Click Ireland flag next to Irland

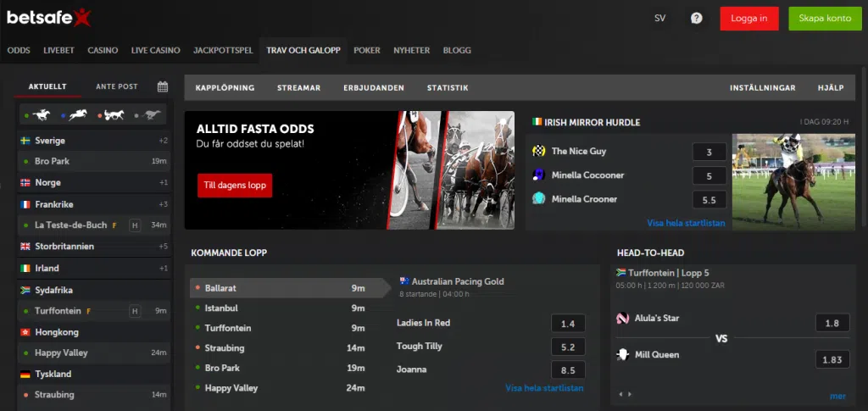coord(25,269)
